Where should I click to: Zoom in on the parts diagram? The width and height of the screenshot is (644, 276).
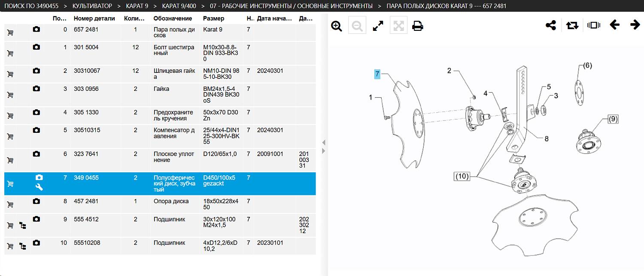(337, 26)
